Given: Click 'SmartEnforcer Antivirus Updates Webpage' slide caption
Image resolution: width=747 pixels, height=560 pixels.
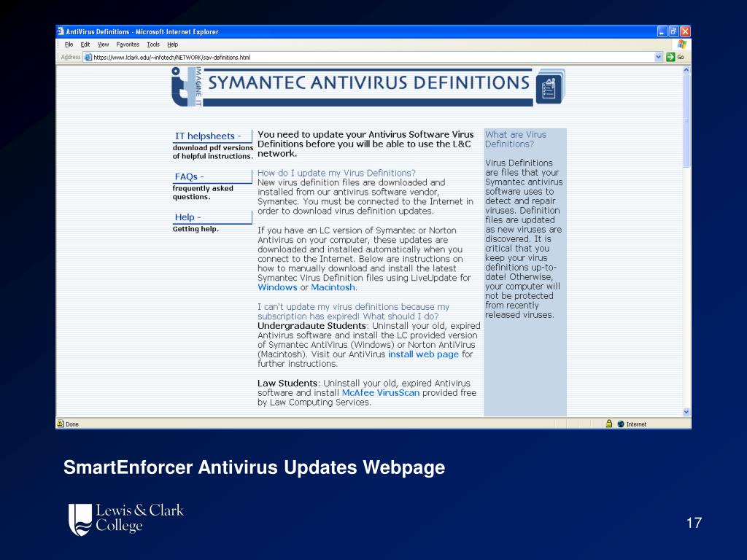Looking at the screenshot, I should [x=255, y=467].
